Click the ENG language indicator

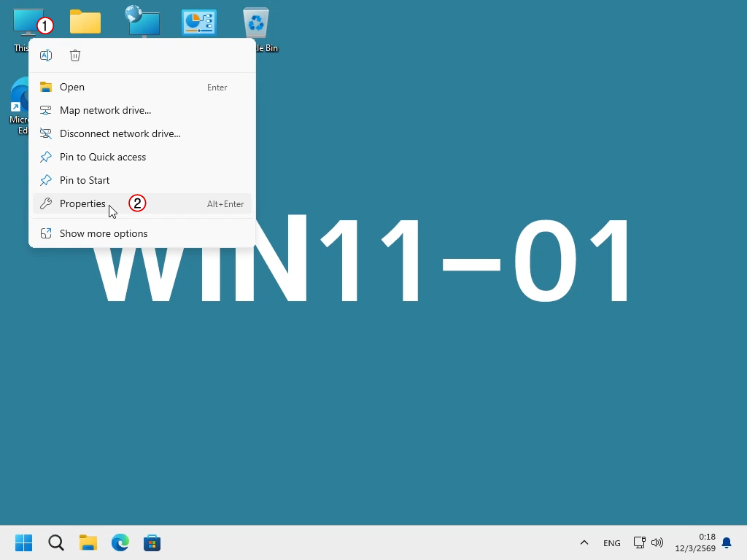click(x=612, y=542)
